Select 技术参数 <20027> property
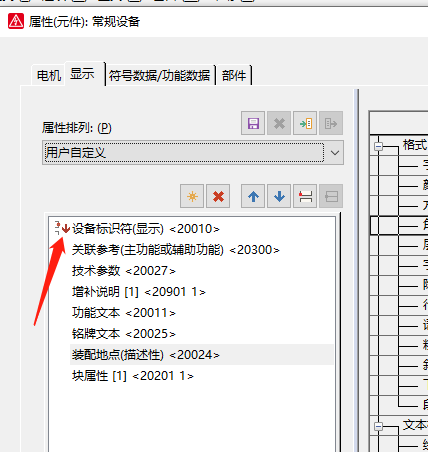 pos(124,271)
